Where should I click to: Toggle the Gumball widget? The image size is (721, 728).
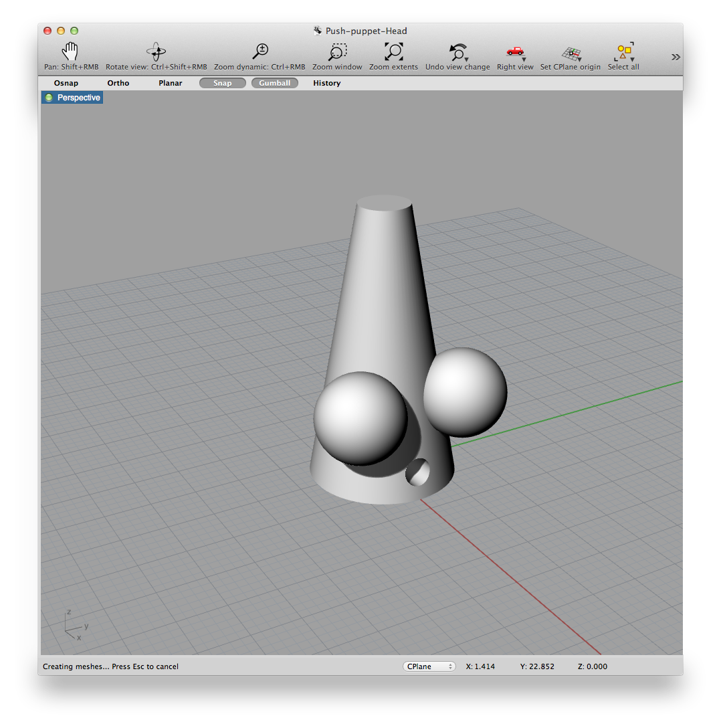click(x=274, y=83)
